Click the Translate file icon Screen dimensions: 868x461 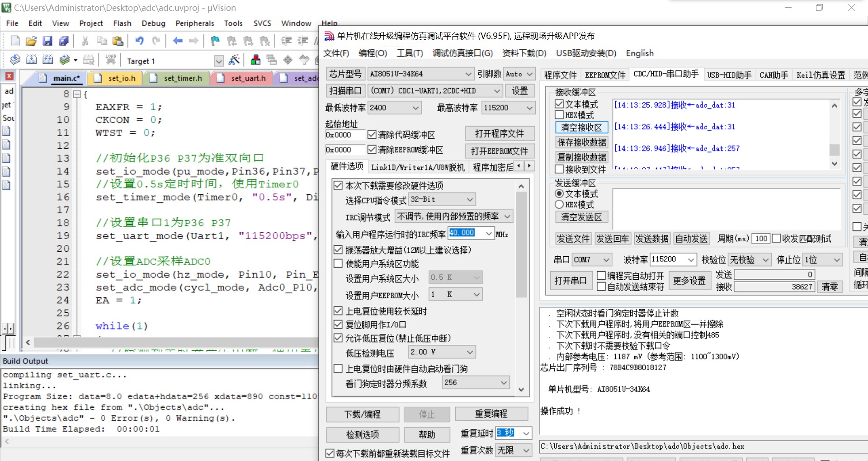tap(15, 60)
